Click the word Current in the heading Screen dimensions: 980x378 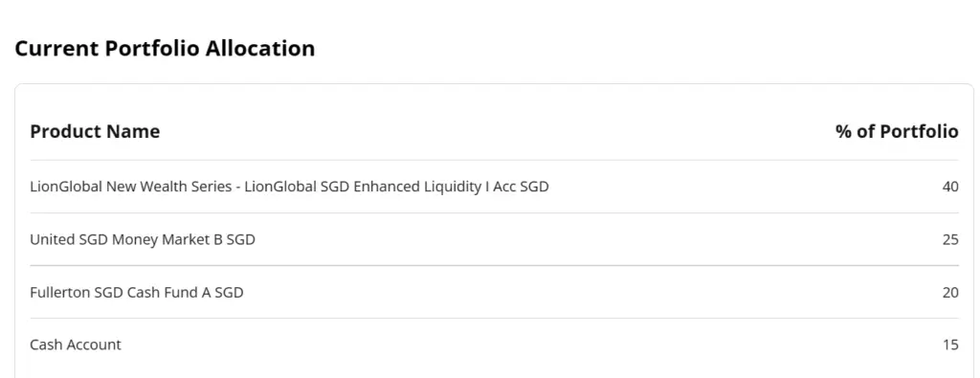point(56,48)
